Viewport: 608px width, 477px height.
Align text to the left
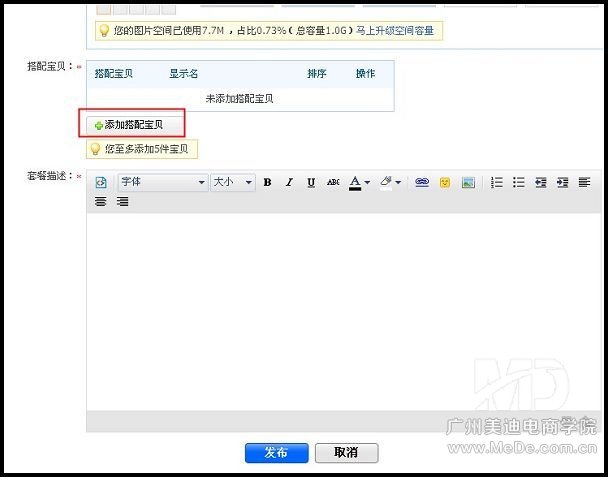[584, 182]
